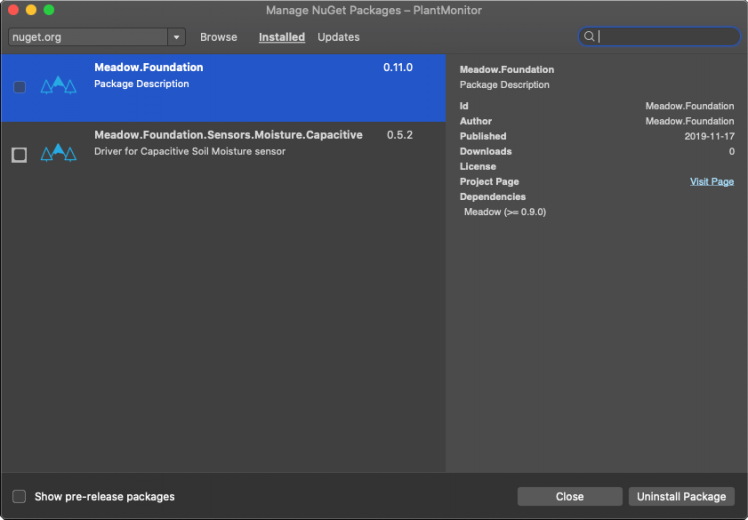The width and height of the screenshot is (748, 520).
Task: Maximize window using green button
Action: [x=49, y=10]
